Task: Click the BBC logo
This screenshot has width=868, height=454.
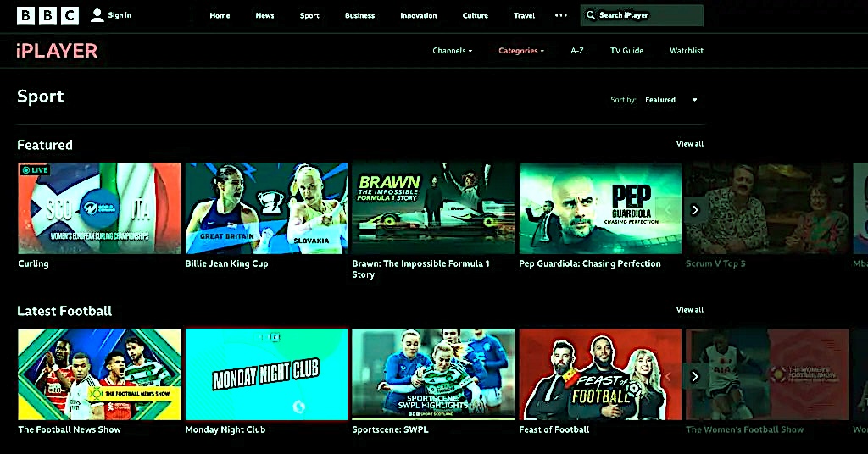Action: (47, 15)
